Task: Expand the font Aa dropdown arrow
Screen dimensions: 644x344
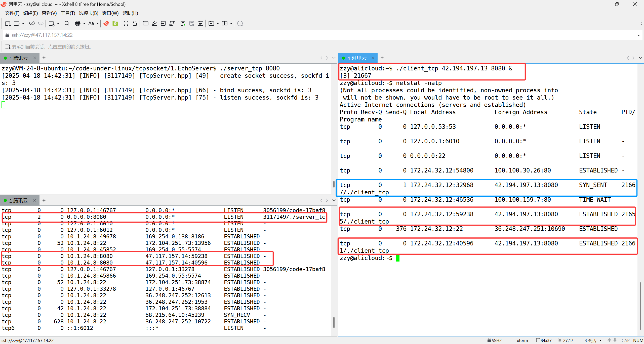Action: click(98, 23)
